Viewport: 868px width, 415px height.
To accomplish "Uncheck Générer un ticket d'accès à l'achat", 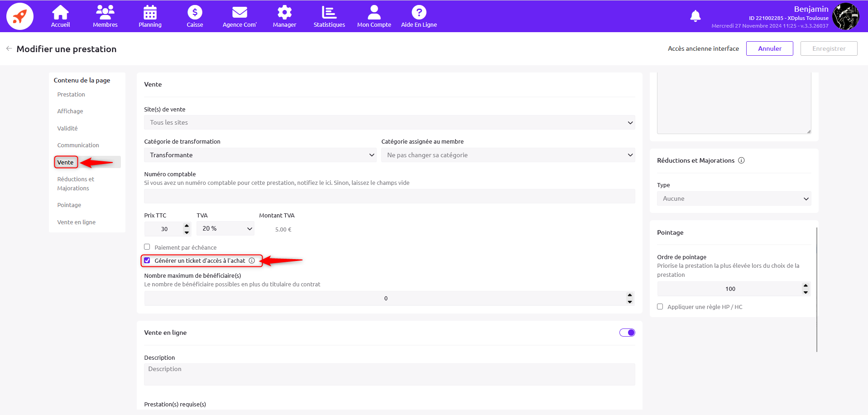I will (147, 261).
